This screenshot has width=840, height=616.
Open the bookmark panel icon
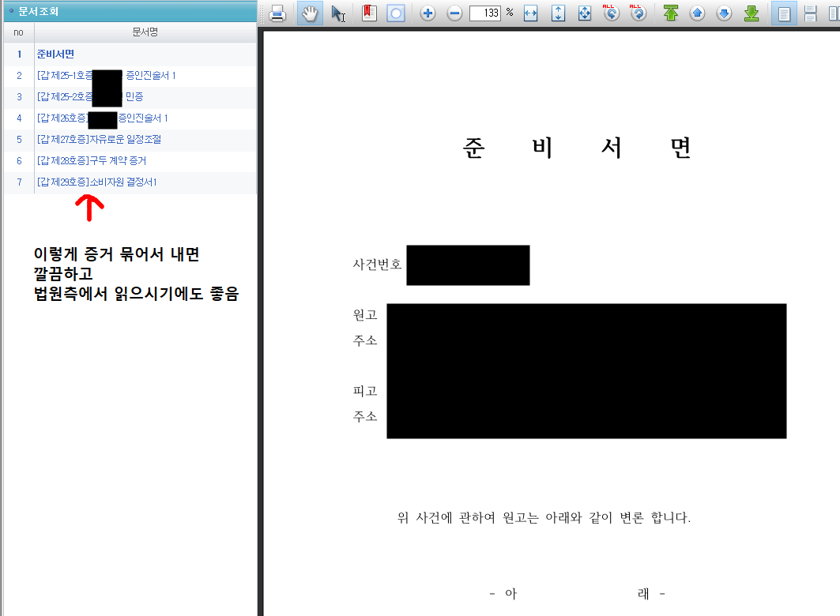369,13
